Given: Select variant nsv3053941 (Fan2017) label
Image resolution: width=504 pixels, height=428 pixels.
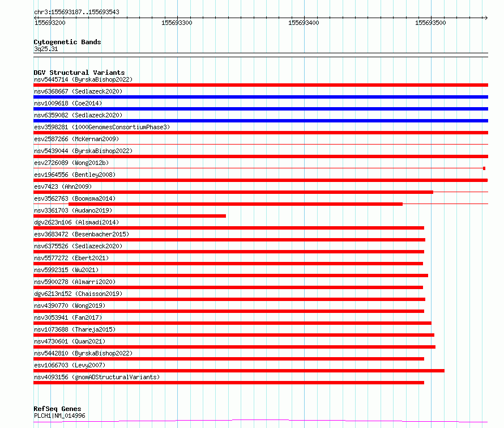Looking at the screenshot, I should (x=68, y=317).
